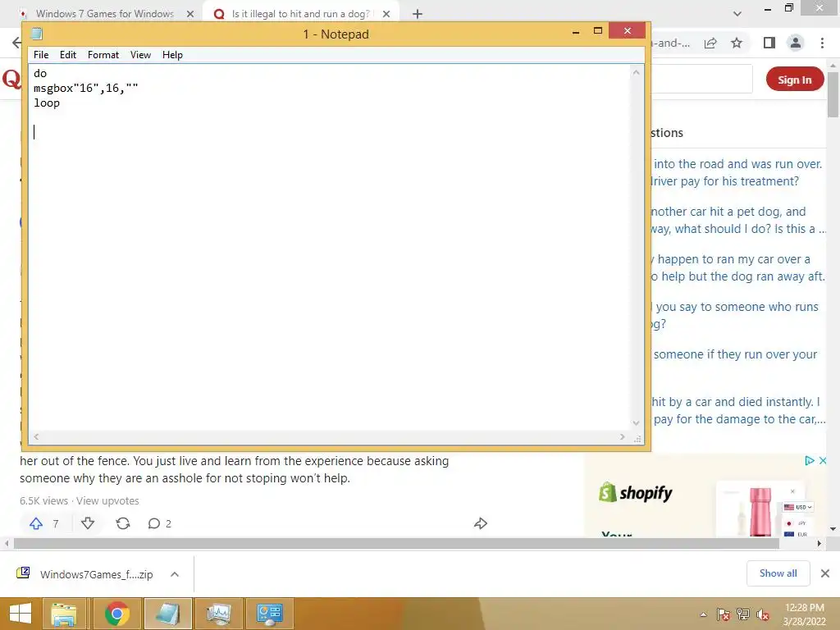Open Google Chrome from taskbar
Viewport: 840px width, 630px height.
(x=116, y=614)
